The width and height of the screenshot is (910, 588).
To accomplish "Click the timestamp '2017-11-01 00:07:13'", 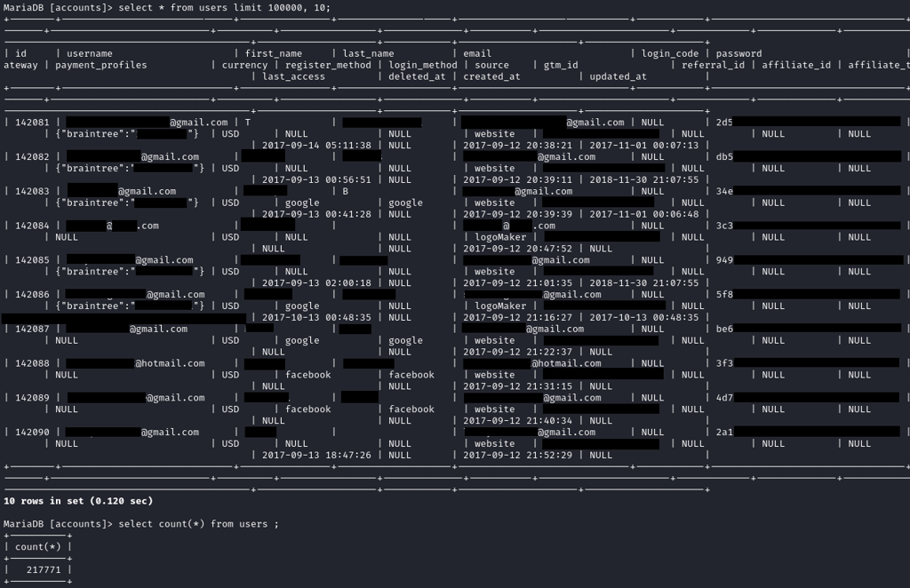I will coord(644,146).
